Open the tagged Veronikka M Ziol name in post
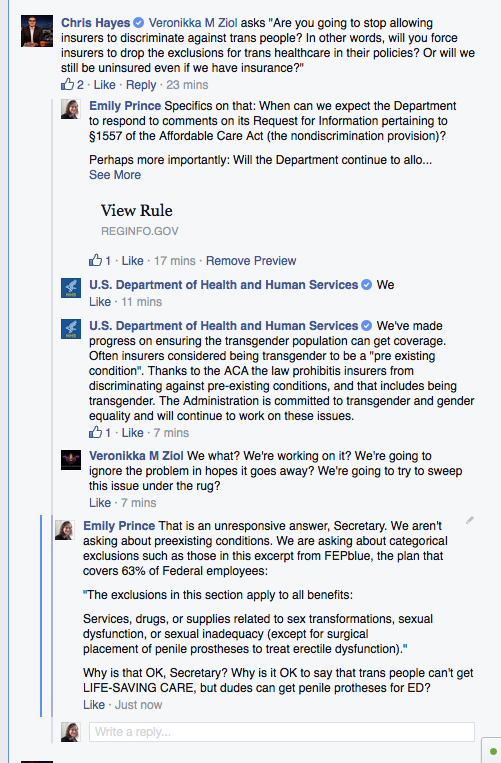501x763 pixels. click(193, 23)
